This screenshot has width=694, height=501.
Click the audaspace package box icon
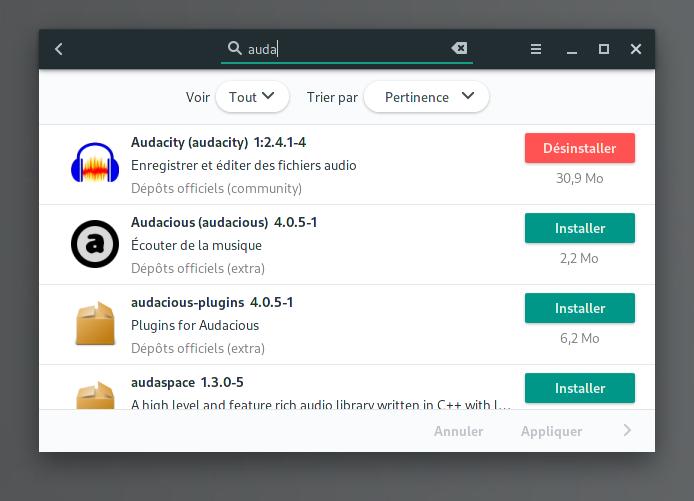tap(95, 395)
